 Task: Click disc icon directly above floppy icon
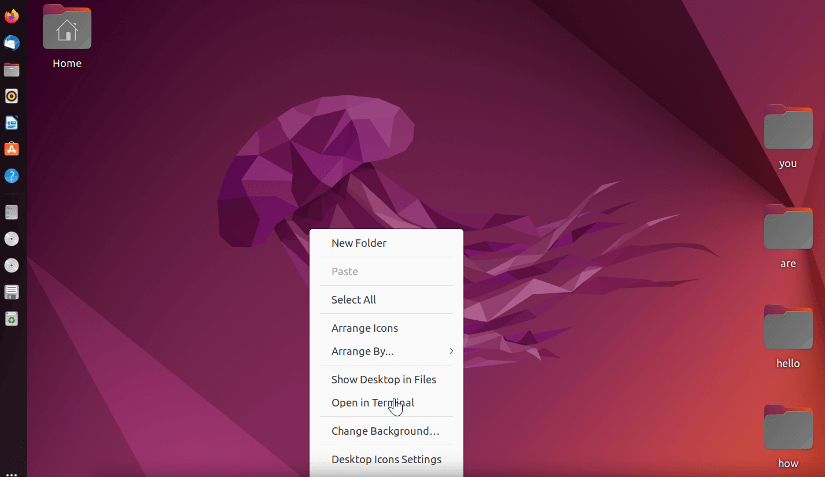(12, 266)
